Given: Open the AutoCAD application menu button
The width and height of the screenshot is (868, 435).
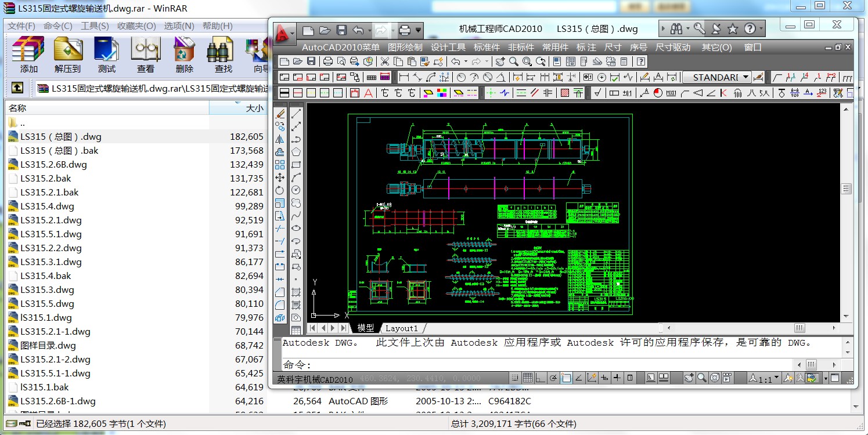Looking at the screenshot, I should pos(284,33).
